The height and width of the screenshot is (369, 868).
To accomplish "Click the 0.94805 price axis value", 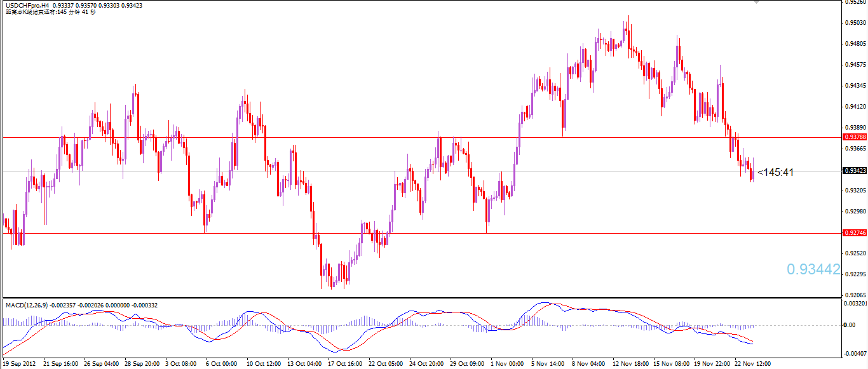I will click(x=855, y=44).
